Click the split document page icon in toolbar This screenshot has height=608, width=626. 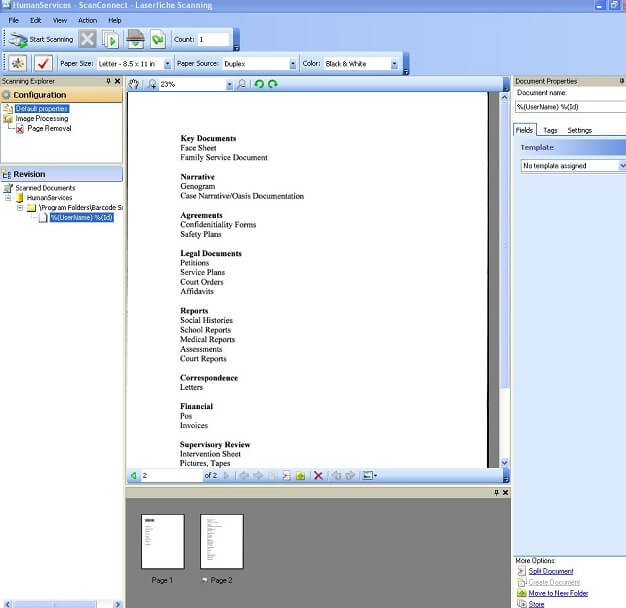pos(286,475)
